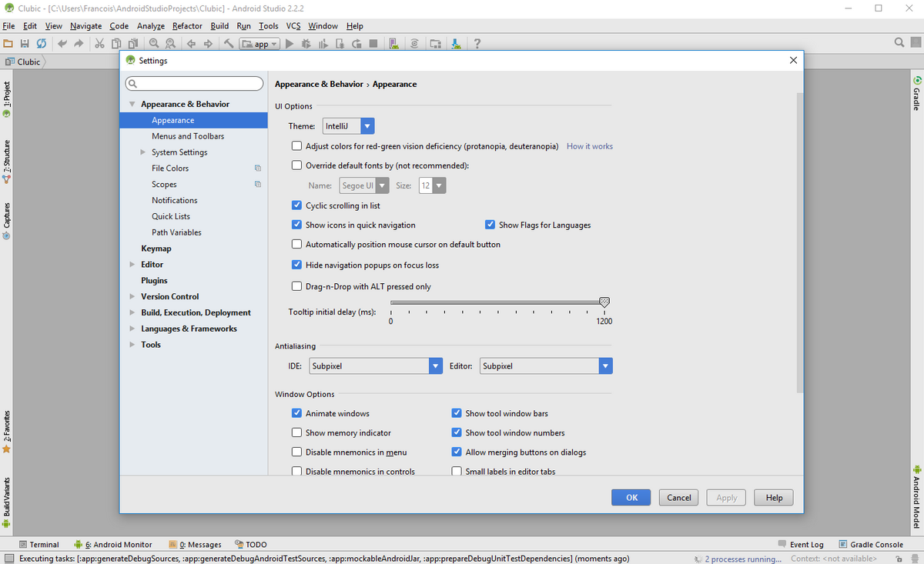
Task: Open the IDE antialiasing dropdown
Action: tap(376, 366)
